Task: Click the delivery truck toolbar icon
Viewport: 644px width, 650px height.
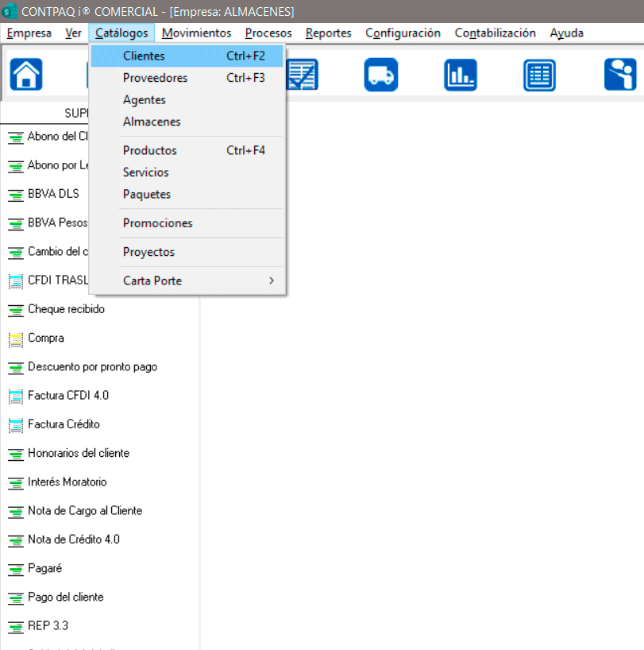Action: [381, 75]
